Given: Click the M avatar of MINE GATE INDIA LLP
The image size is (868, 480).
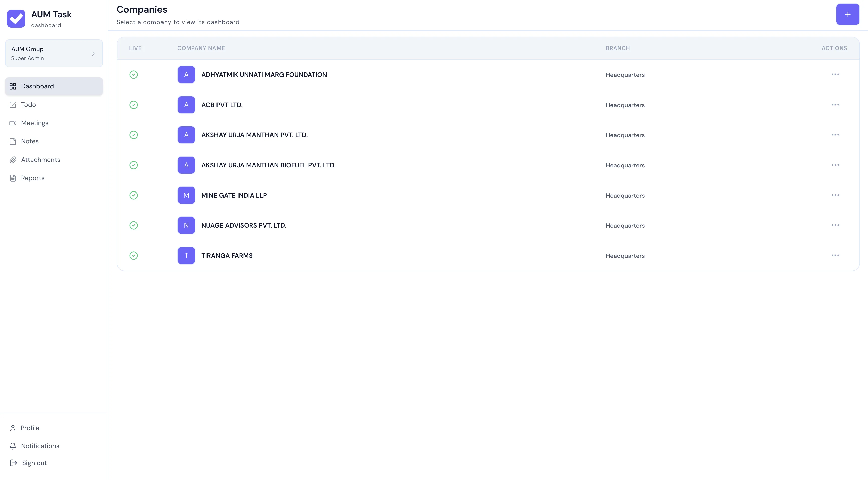Looking at the screenshot, I should pyautogui.click(x=186, y=196).
